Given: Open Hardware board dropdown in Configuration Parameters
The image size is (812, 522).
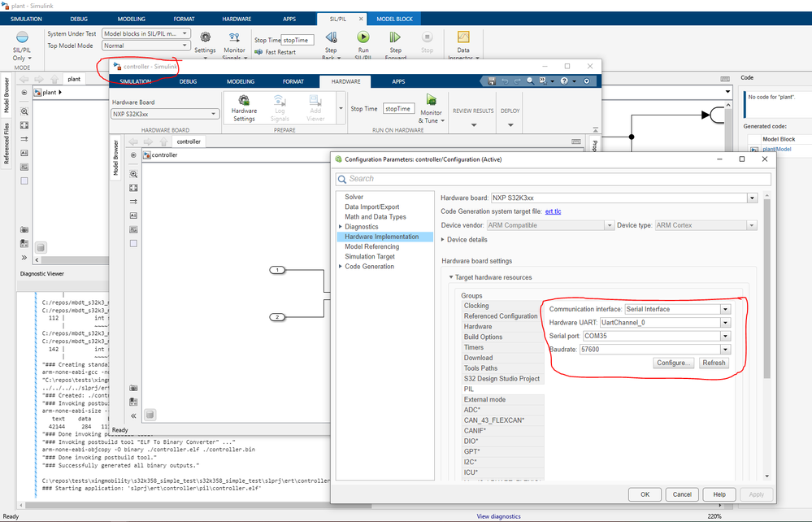Looking at the screenshot, I should click(752, 198).
